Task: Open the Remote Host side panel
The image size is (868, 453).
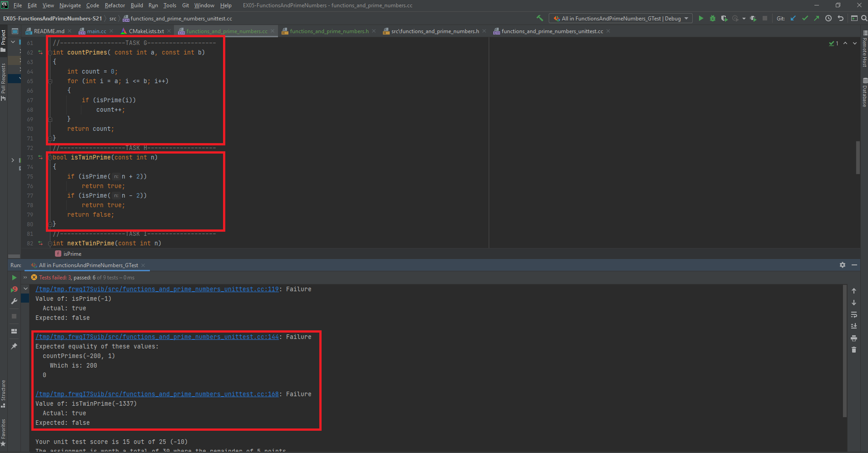Action: tap(864, 49)
